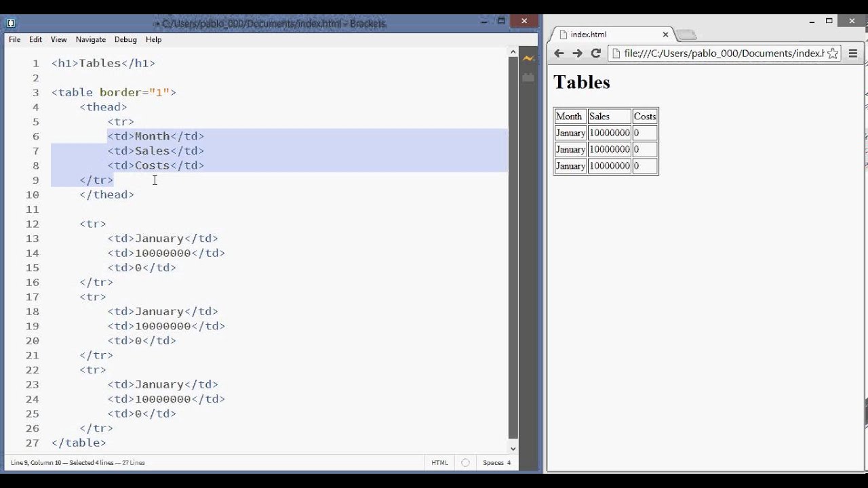This screenshot has width=868, height=488.
Task: Minimize the Chrome browser window
Action: point(812,22)
